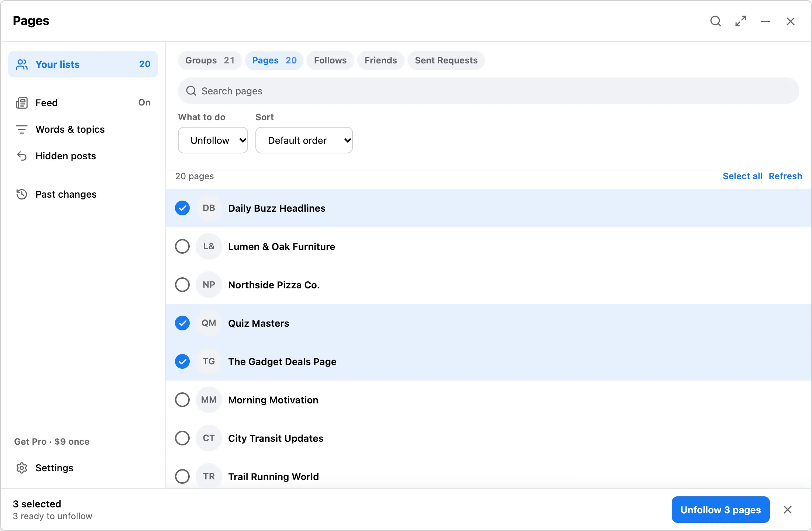
Task: Select Lumen & Oak Furniture checkbox
Action: pyautogui.click(x=182, y=246)
